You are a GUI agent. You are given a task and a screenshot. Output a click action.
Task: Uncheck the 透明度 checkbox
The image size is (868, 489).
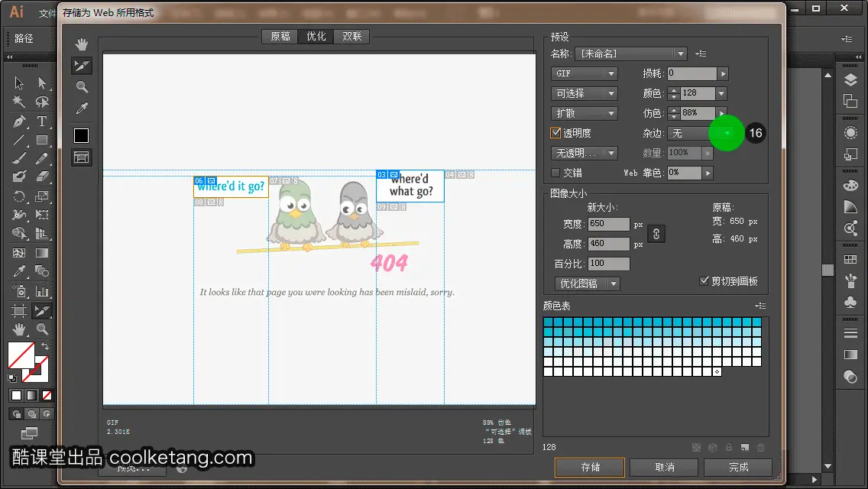click(x=555, y=133)
